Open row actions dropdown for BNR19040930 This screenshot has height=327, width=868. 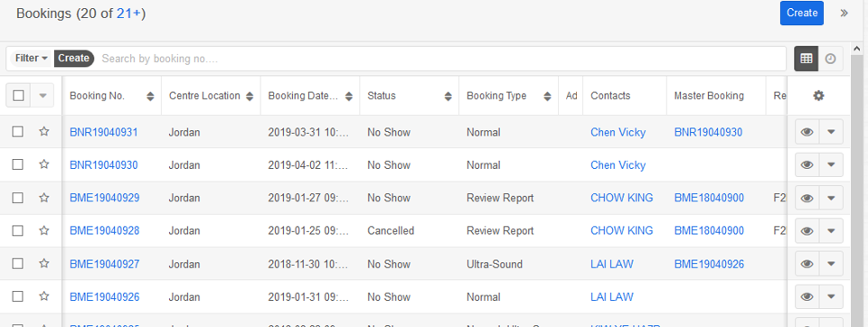point(831,165)
